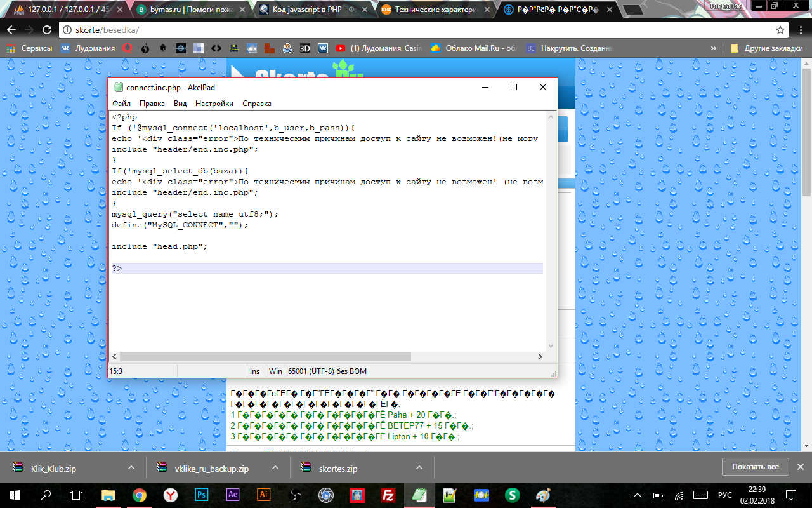
Task: Switch to AkelPad on the taskbar
Action: (x=419, y=495)
